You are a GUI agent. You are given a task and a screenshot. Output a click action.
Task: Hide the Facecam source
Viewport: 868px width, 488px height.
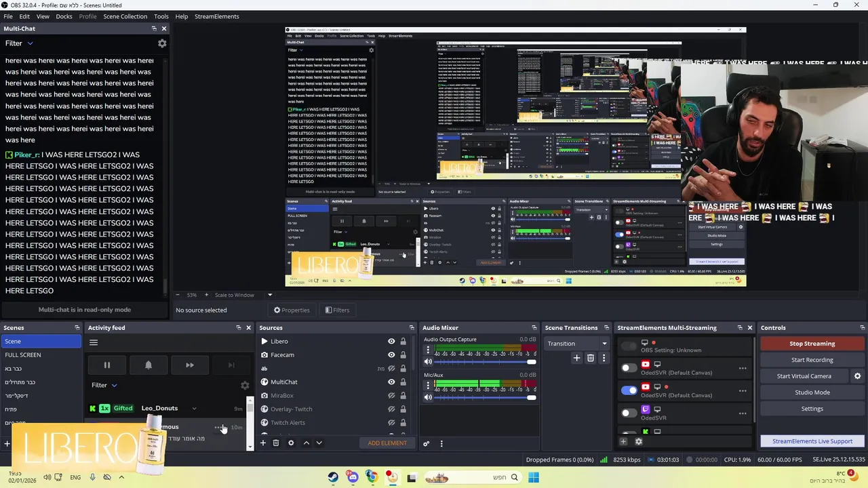coord(391,354)
